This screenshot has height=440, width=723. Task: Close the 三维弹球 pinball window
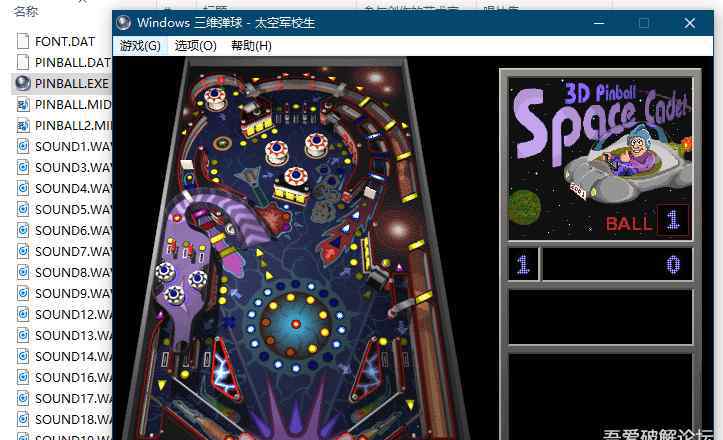(689, 23)
